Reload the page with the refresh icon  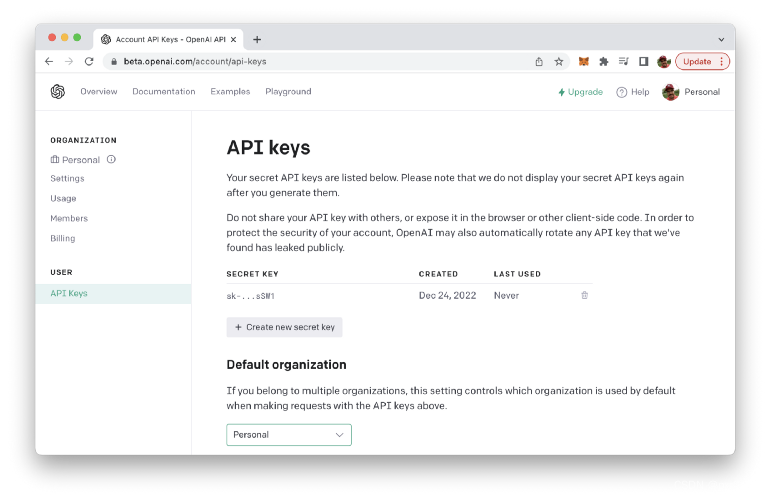point(89,61)
